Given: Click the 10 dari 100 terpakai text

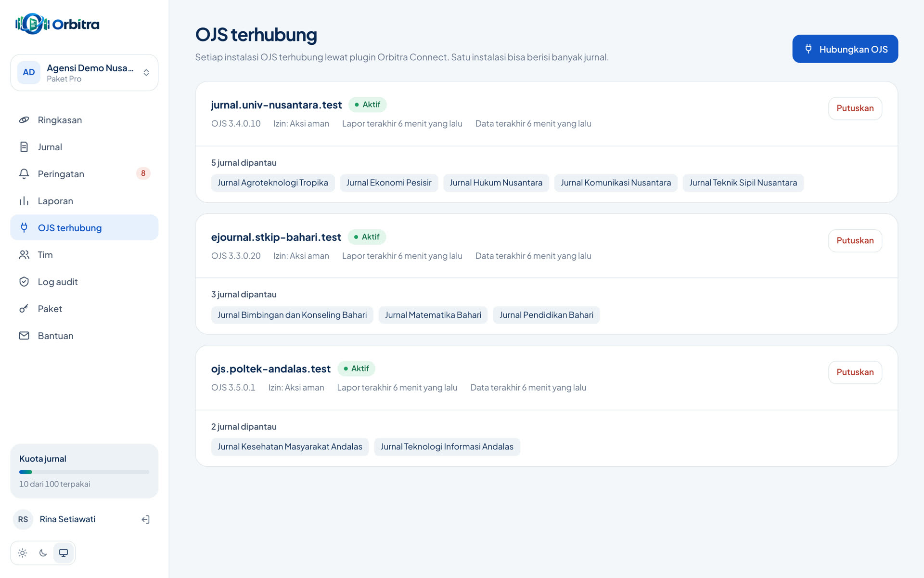Looking at the screenshot, I should tap(54, 484).
